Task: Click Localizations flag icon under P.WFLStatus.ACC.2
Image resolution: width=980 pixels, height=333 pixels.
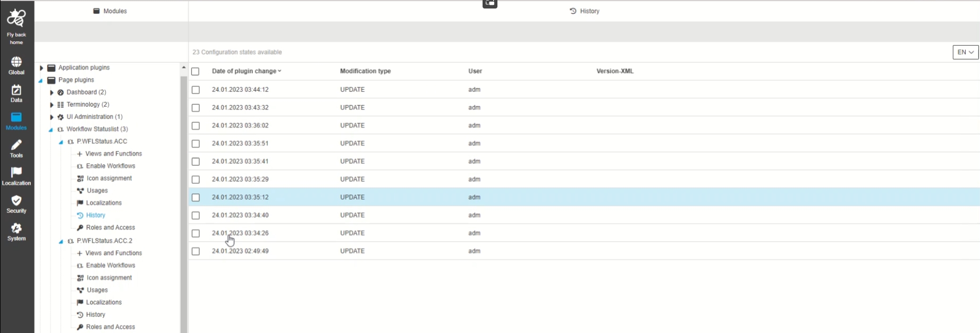Action: (80, 302)
